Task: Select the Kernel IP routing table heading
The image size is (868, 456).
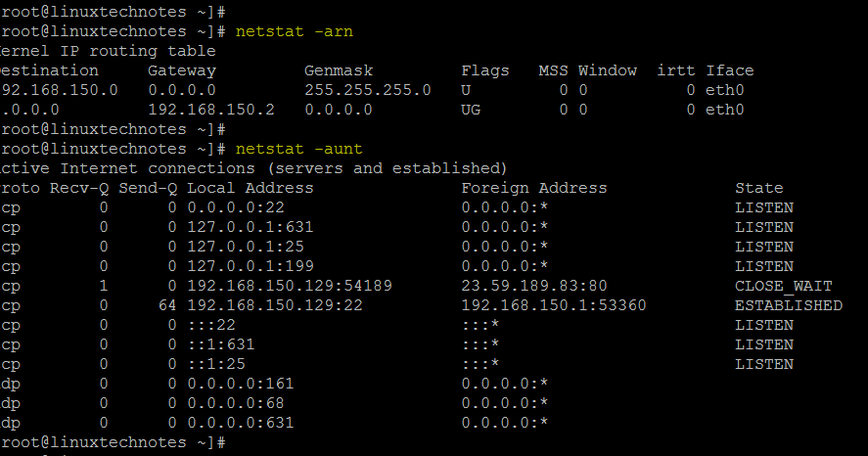Action: 108,51
